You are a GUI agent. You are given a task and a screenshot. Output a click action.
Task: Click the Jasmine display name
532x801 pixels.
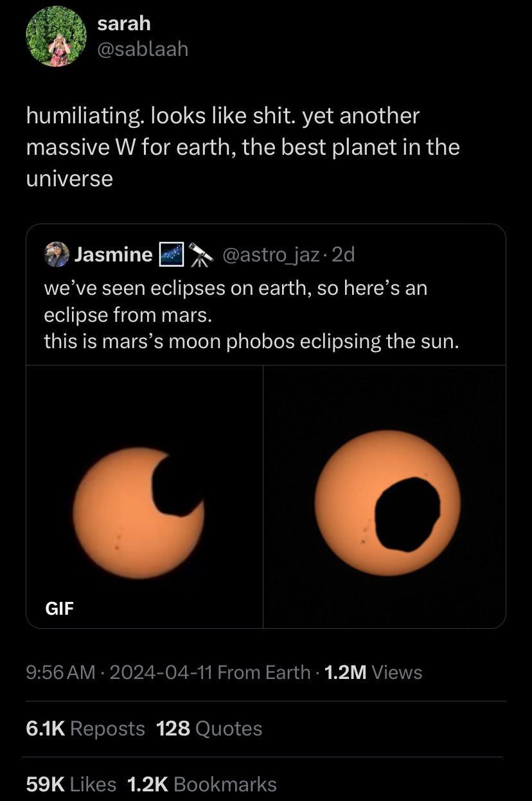coord(113,255)
